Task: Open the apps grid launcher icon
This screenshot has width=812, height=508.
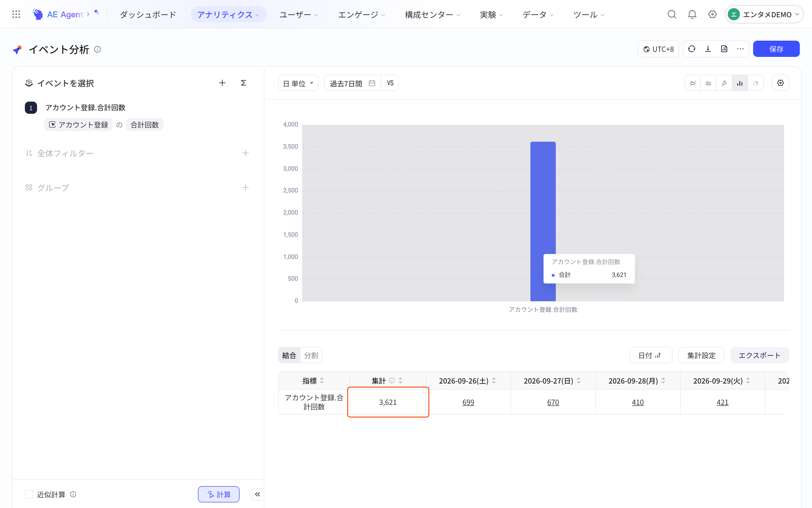Action: [16, 14]
